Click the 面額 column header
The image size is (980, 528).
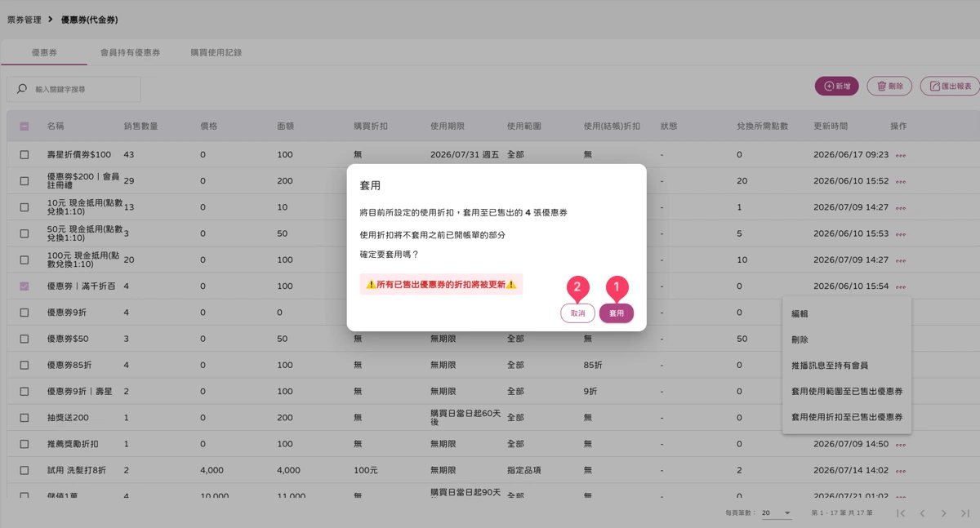[286, 126]
